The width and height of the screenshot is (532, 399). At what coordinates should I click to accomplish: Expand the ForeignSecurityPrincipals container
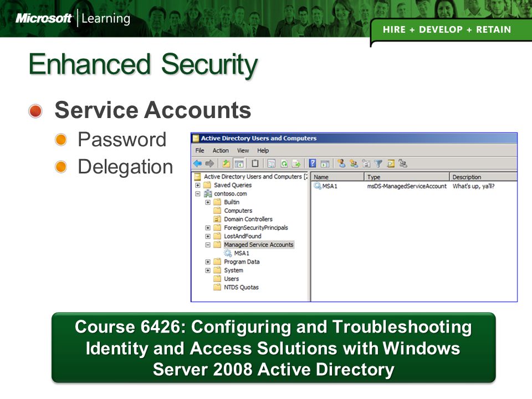[x=208, y=228]
